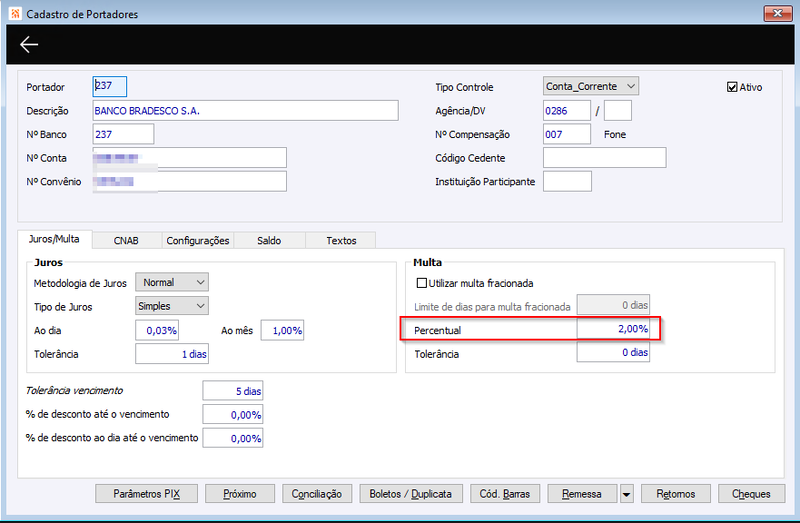
Task: Click the Retornos button
Action: 676,494
